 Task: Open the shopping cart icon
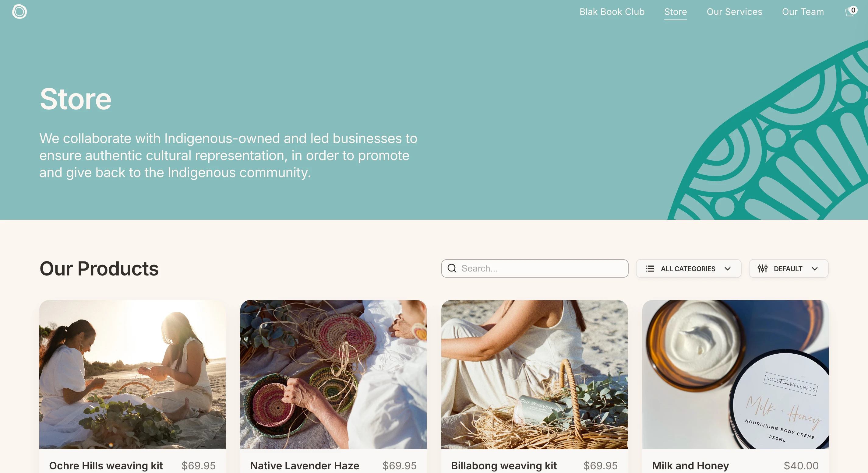coord(850,12)
